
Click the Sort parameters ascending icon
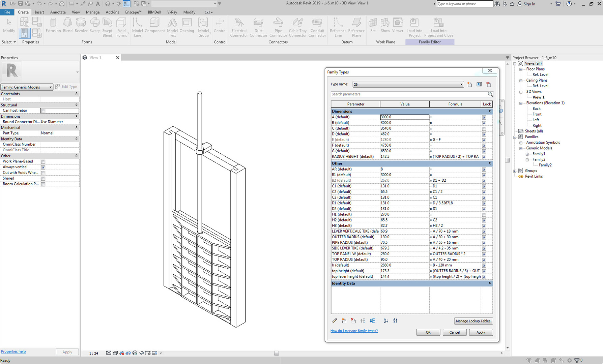pos(385,321)
